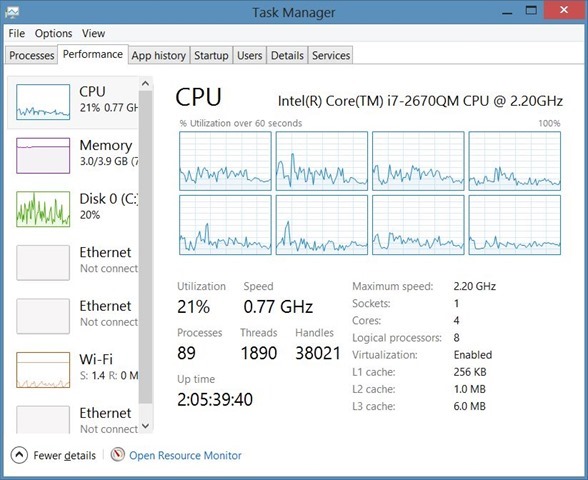Select the Disk 0 (C:) graph thumbnail
This screenshot has height=480, width=588.
click(x=43, y=209)
